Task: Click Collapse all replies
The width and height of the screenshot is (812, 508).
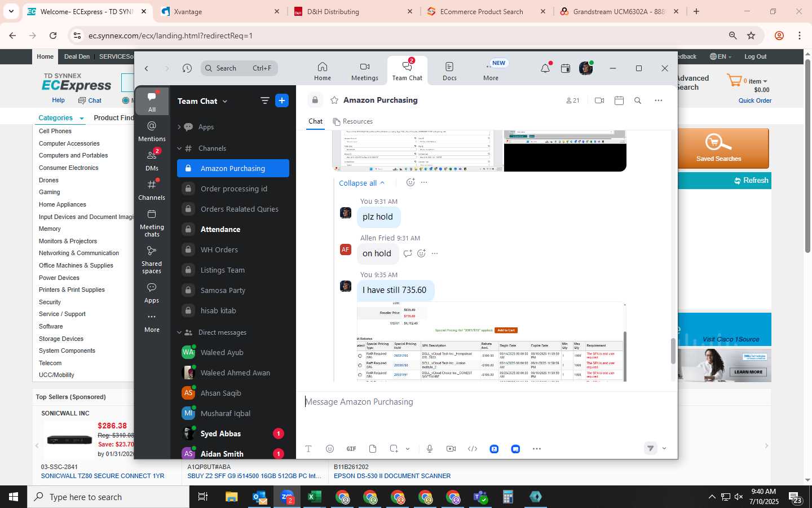Action: 362,183
